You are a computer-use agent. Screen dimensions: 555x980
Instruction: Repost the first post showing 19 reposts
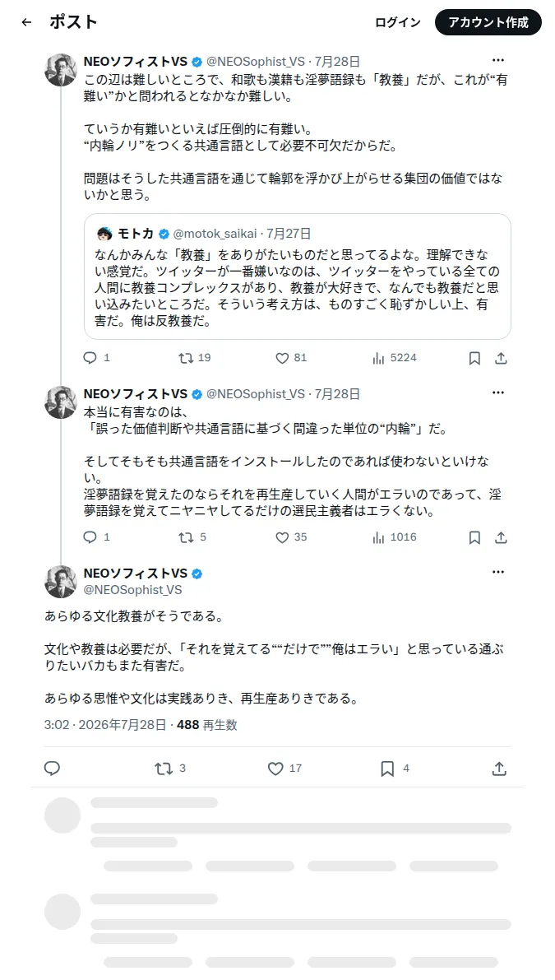click(195, 357)
